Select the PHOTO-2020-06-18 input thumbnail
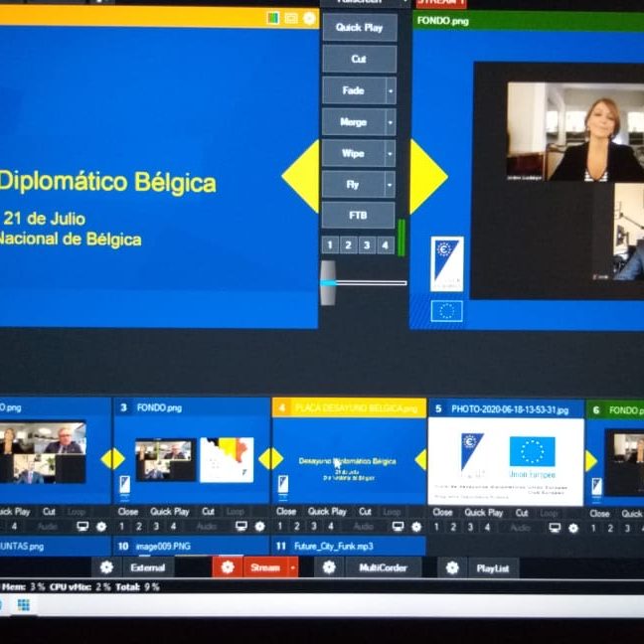The image size is (644, 644). pyautogui.click(x=506, y=459)
